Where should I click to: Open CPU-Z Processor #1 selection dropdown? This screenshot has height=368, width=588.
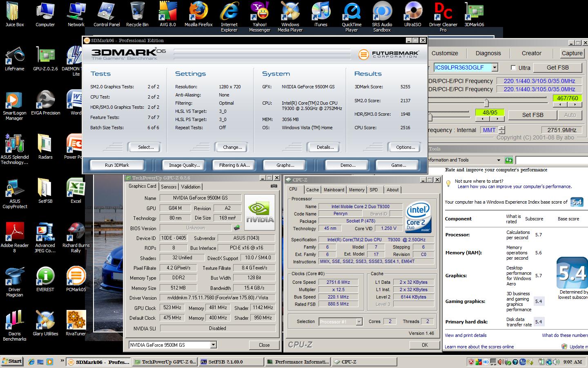click(359, 322)
